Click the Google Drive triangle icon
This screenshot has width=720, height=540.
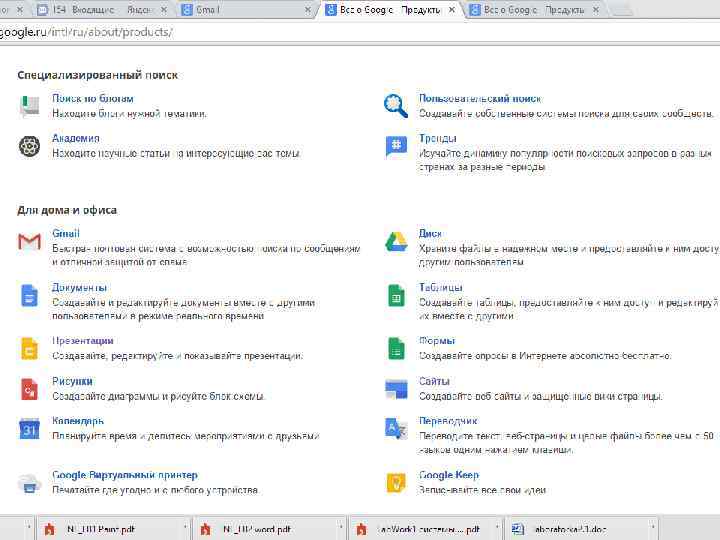[x=396, y=242]
